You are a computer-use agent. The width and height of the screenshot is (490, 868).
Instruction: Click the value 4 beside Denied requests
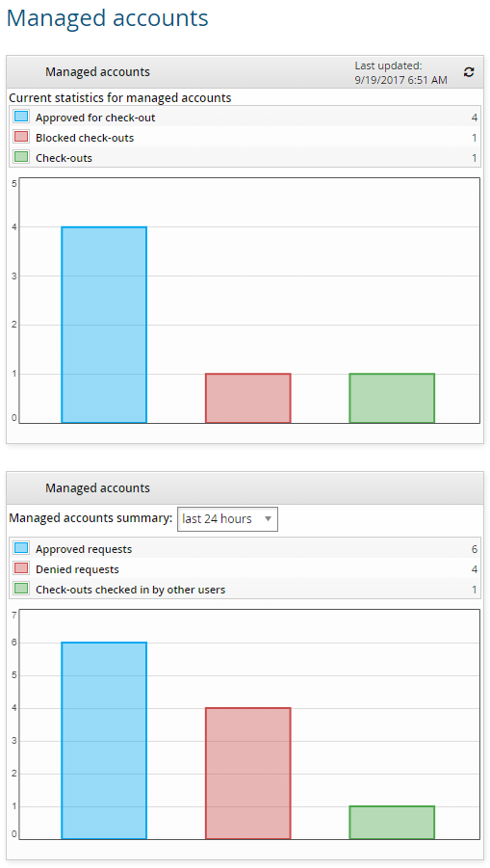point(475,569)
